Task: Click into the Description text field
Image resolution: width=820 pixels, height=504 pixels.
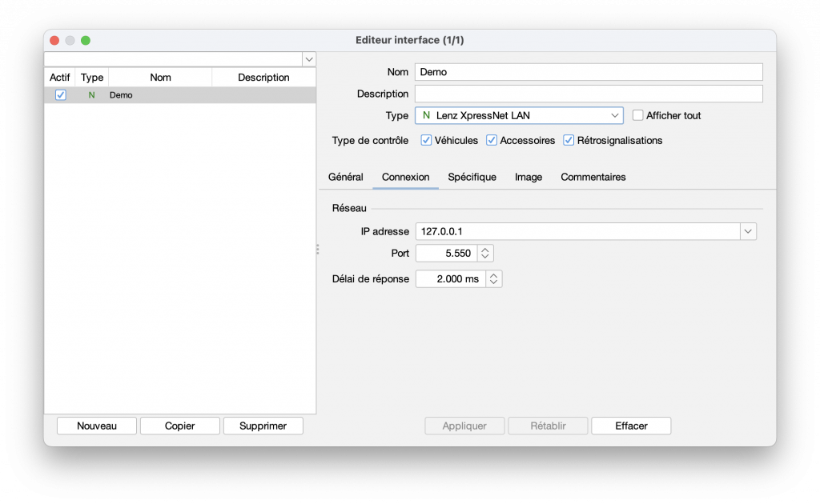Action: click(589, 94)
